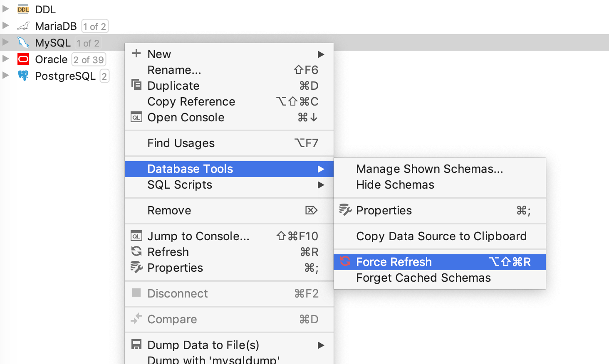Image resolution: width=609 pixels, height=364 pixels.
Task: Click the PostgreSQL elephant icon
Action: click(23, 76)
